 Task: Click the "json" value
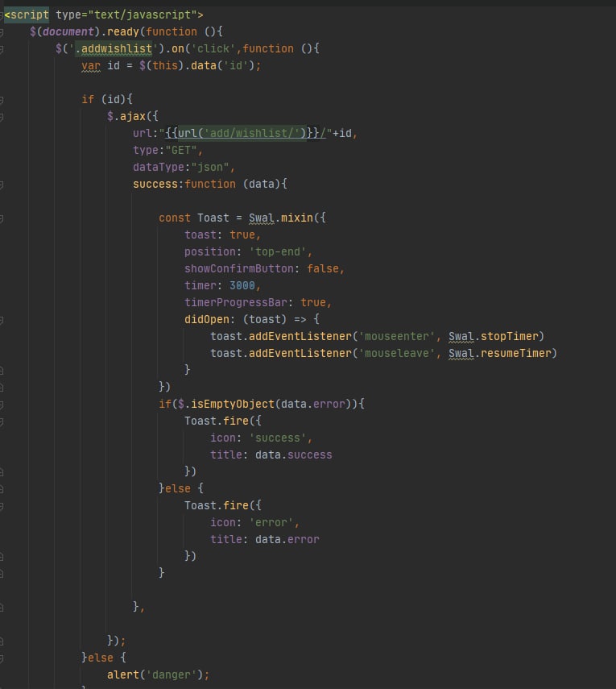tap(210, 168)
